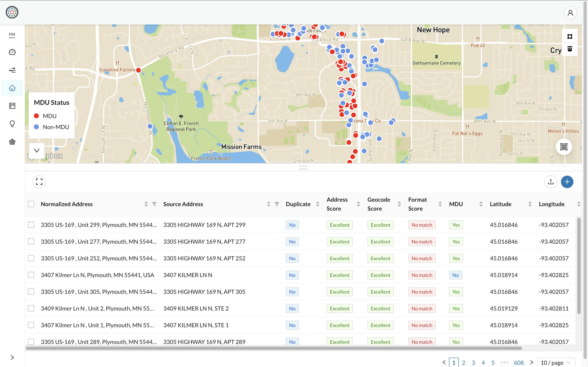Viewport: 588px width, 367px height.
Task: Tick the select-all header checkbox
Action: point(31,204)
